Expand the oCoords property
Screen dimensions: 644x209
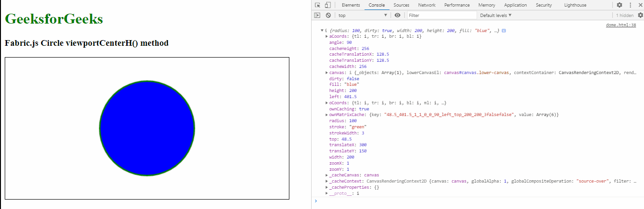point(327,103)
